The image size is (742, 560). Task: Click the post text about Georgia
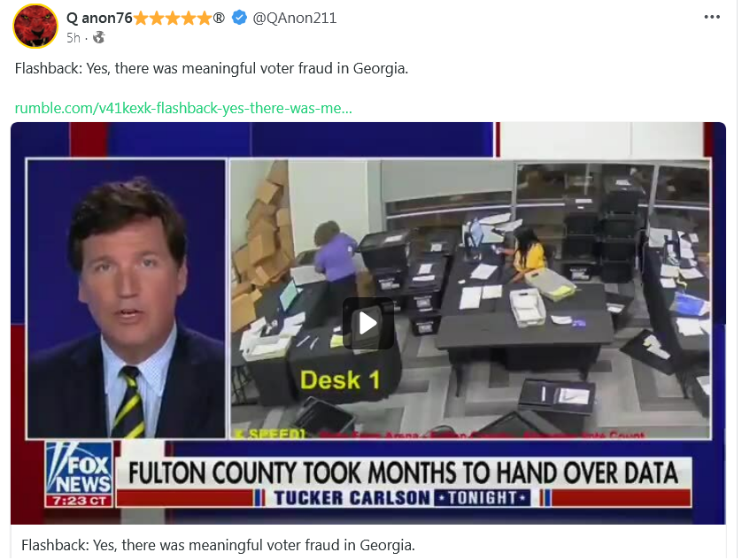[x=211, y=69]
